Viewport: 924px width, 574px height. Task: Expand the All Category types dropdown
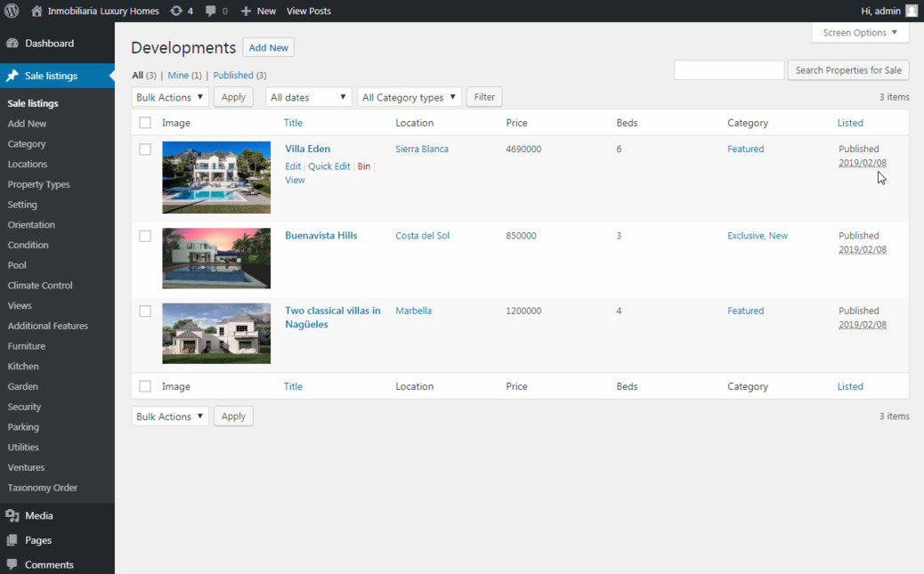point(409,97)
